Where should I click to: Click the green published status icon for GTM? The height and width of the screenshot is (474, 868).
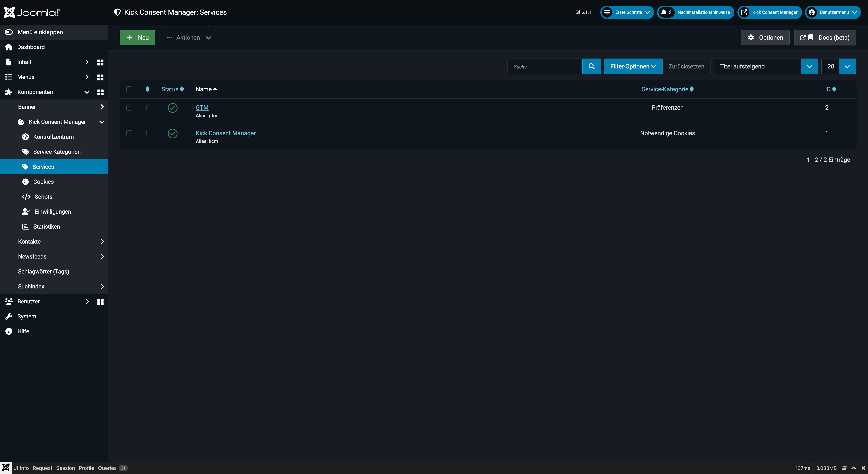[x=172, y=108]
